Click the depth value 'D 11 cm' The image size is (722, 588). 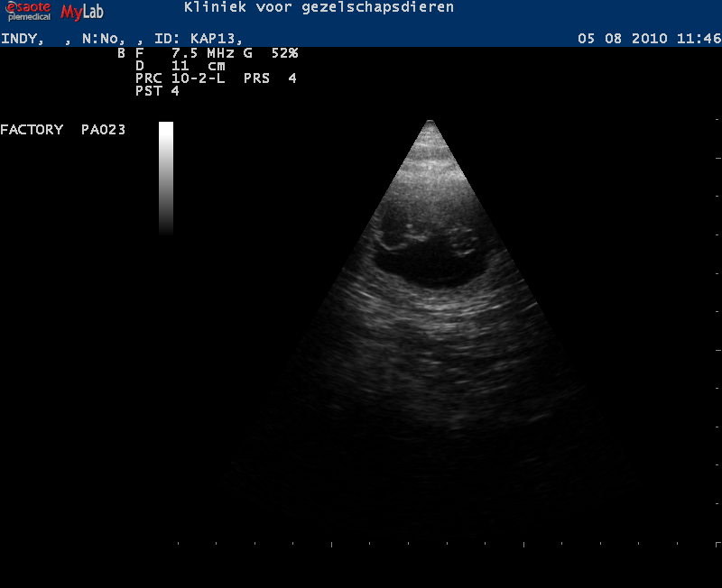[180, 66]
